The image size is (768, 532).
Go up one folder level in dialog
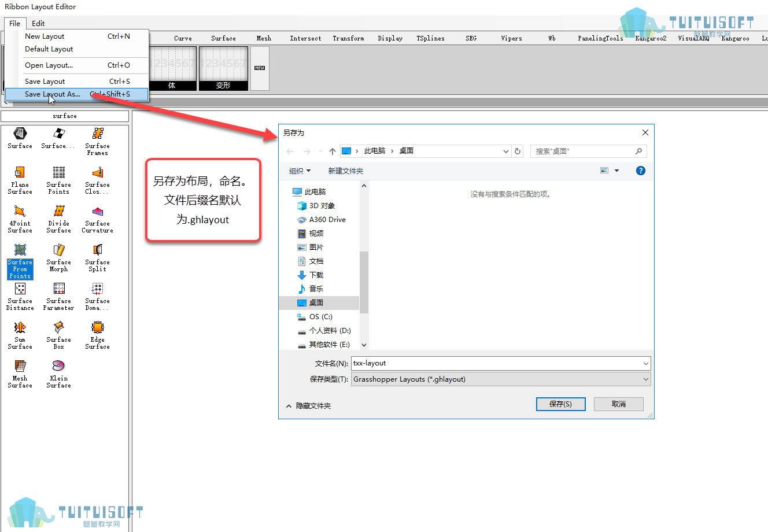(x=332, y=151)
